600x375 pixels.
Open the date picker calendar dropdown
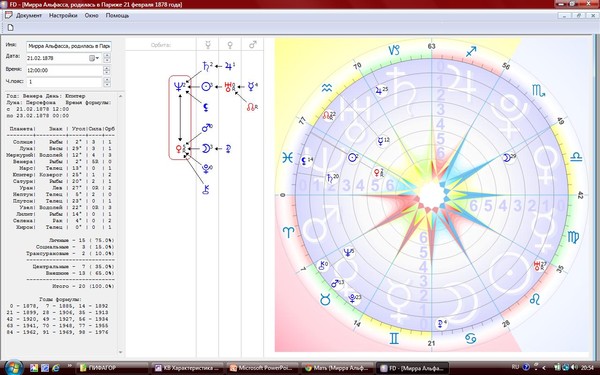coord(94,58)
